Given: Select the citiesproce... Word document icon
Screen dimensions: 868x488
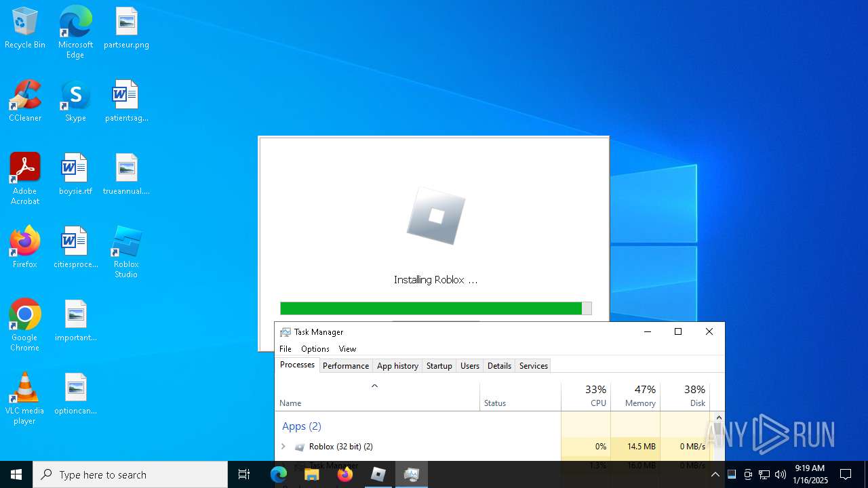Looking at the screenshot, I should pos(75,248).
